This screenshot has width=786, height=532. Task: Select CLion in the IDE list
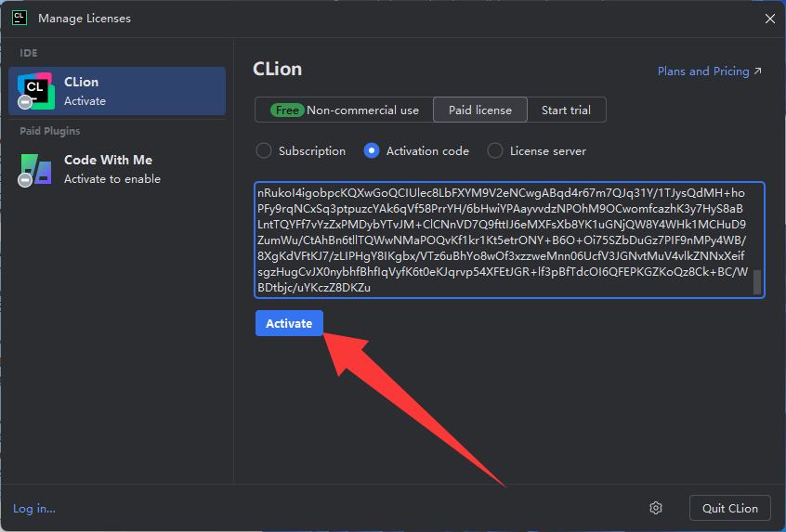[117, 91]
